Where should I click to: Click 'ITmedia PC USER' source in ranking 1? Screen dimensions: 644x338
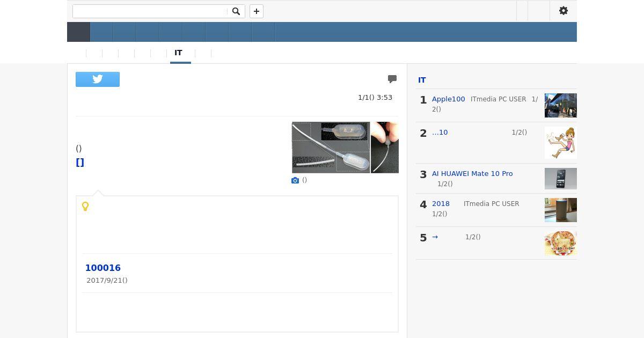[x=499, y=99]
